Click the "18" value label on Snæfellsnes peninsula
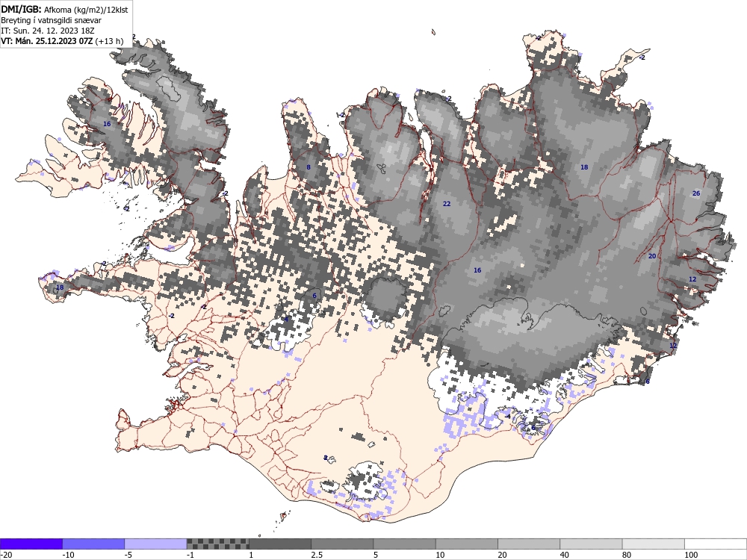Screen dimensions: 747x560 pos(60,287)
